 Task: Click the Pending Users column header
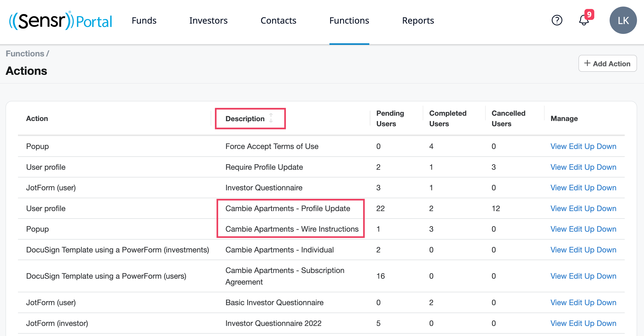point(390,118)
